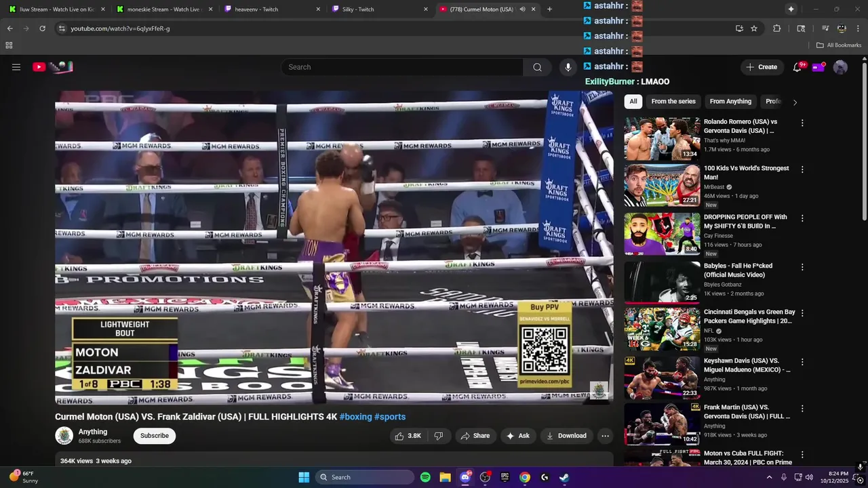Viewport: 868px width, 488px height.
Task: Open Chrome apps grid in bookmarks bar
Action: (x=9, y=45)
